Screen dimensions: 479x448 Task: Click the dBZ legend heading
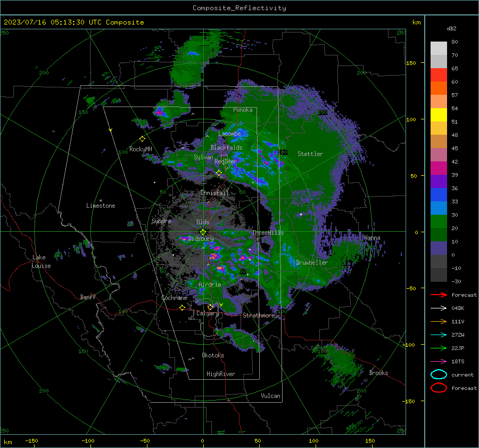451,28
